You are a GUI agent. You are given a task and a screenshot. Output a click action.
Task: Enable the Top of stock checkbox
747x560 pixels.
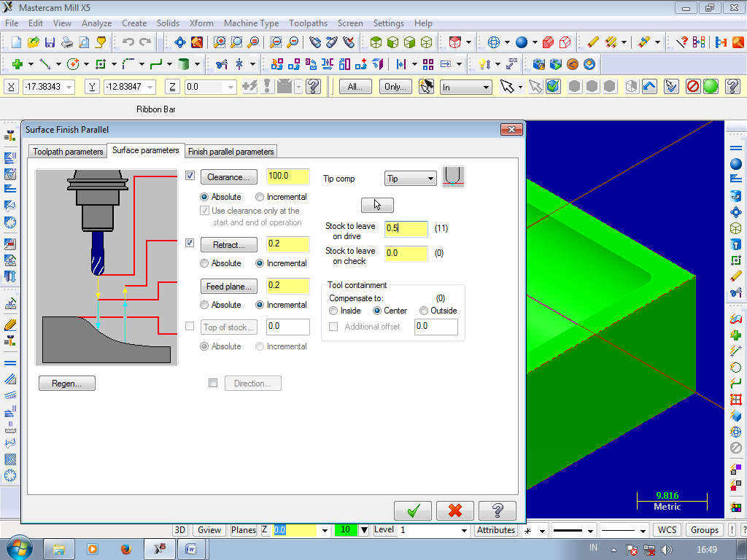click(190, 326)
